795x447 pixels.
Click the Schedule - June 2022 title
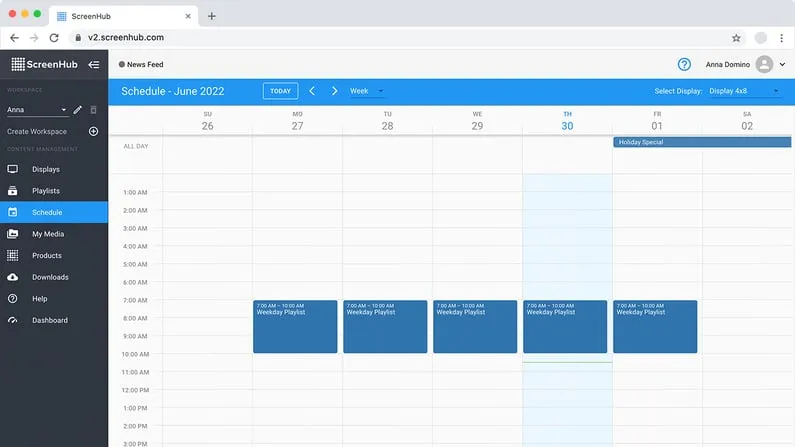pyautogui.click(x=172, y=91)
